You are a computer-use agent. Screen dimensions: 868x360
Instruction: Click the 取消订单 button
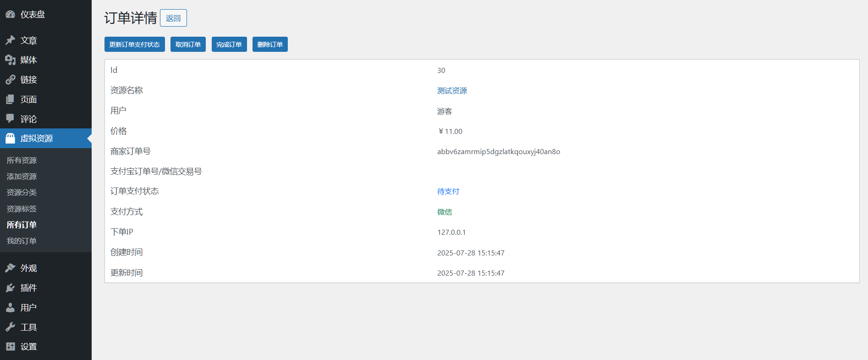(188, 44)
